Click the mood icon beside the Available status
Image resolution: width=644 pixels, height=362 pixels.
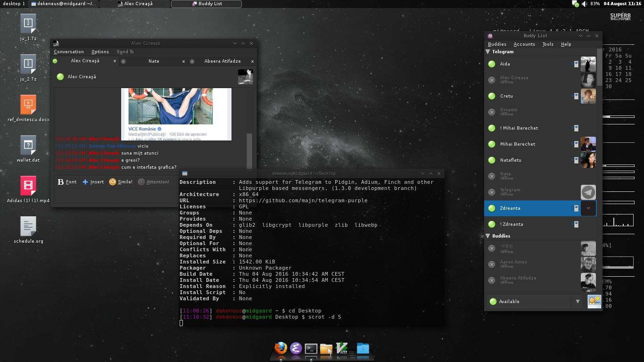tap(594, 301)
